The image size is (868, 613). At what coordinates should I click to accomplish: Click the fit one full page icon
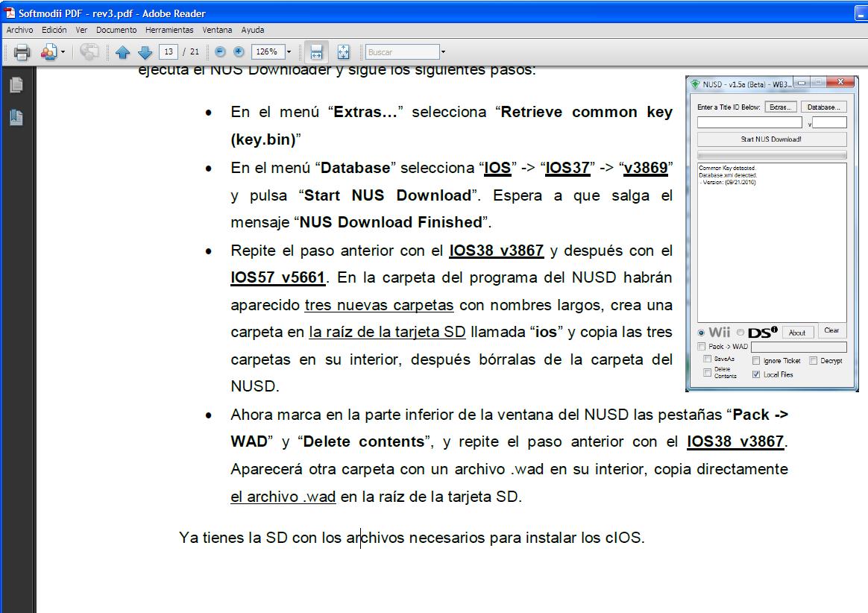point(343,52)
